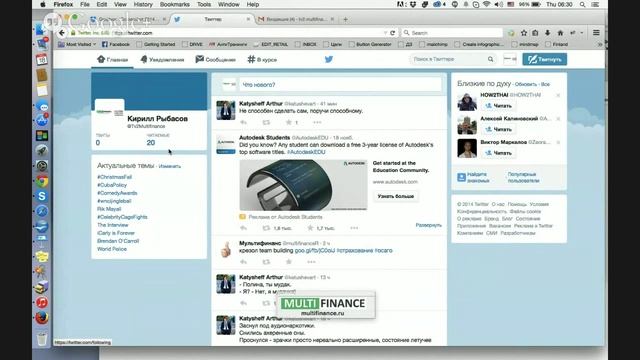Click Chrome icon in the Dock
640x360 pixels.
(x=42, y=181)
